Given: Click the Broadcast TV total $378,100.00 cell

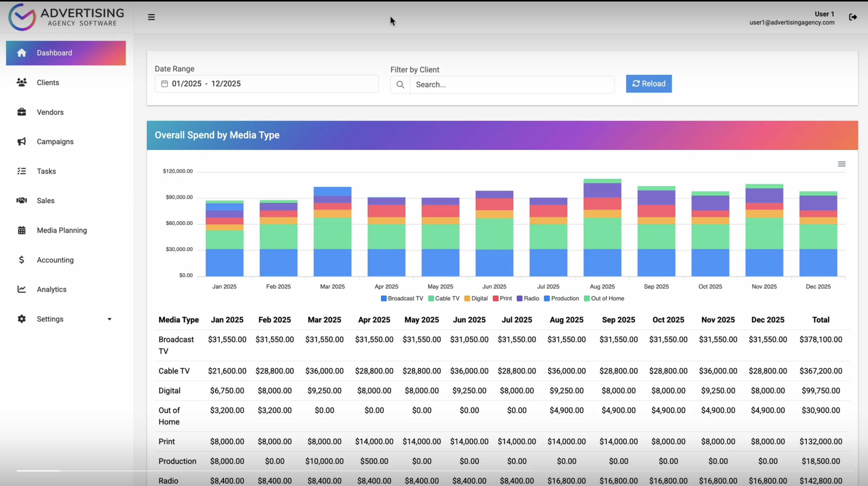Looking at the screenshot, I should tap(821, 340).
